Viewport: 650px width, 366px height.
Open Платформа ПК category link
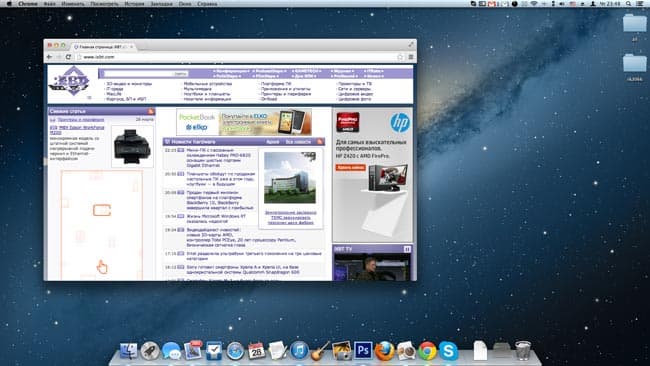pyautogui.click(x=276, y=84)
